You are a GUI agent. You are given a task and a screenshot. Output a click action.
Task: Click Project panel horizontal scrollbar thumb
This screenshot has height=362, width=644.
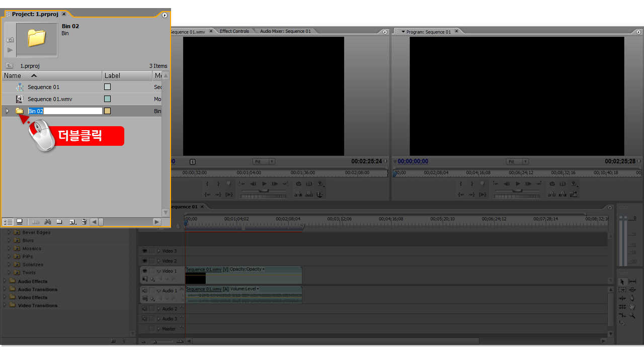(x=101, y=222)
